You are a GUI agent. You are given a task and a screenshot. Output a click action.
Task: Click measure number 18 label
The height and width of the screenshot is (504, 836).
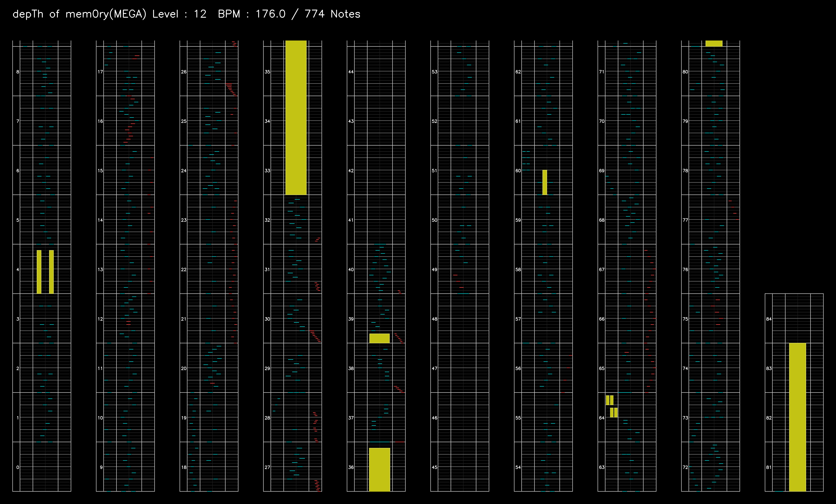tap(184, 467)
